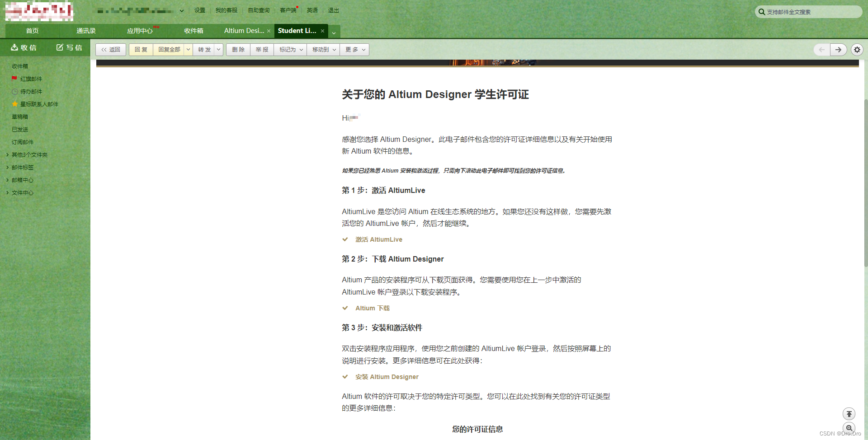Image resolution: width=868 pixels, height=440 pixels.
Task: Click the 删除 delete button
Action: pos(238,50)
